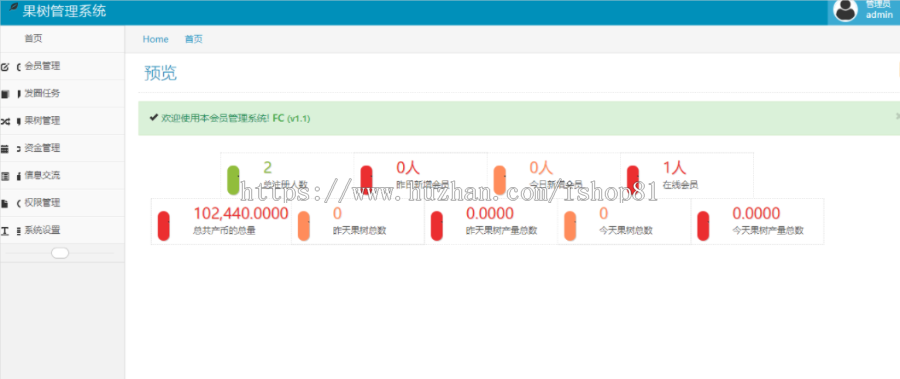Expand the 信息交流 menu
This screenshot has height=379, width=900.
[62, 176]
